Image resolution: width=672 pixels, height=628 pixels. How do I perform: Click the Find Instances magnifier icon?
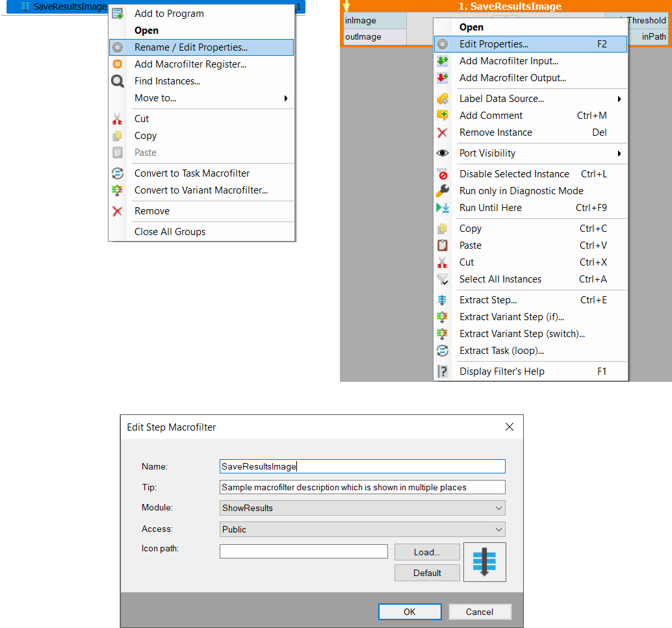[x=118, y=81]
